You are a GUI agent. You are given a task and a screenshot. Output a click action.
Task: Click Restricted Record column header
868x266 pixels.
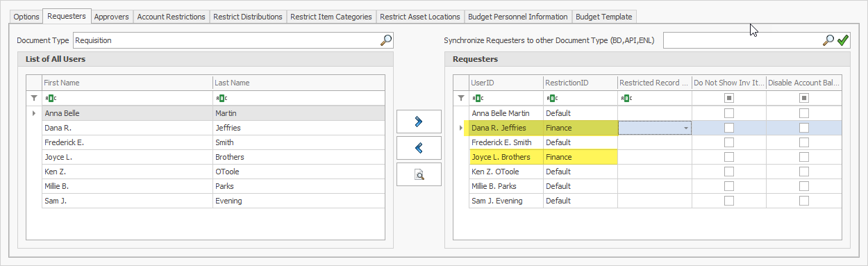click(654, 83)
